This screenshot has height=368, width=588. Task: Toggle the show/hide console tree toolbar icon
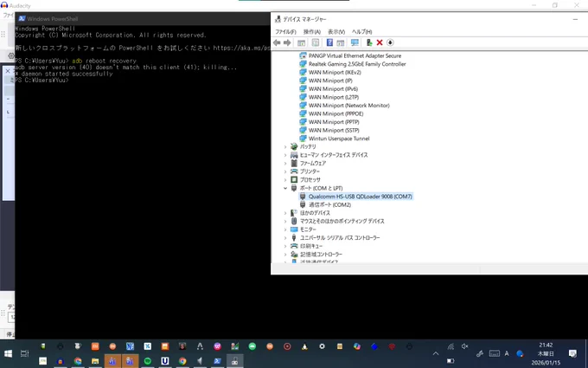(x=301, y=42)
